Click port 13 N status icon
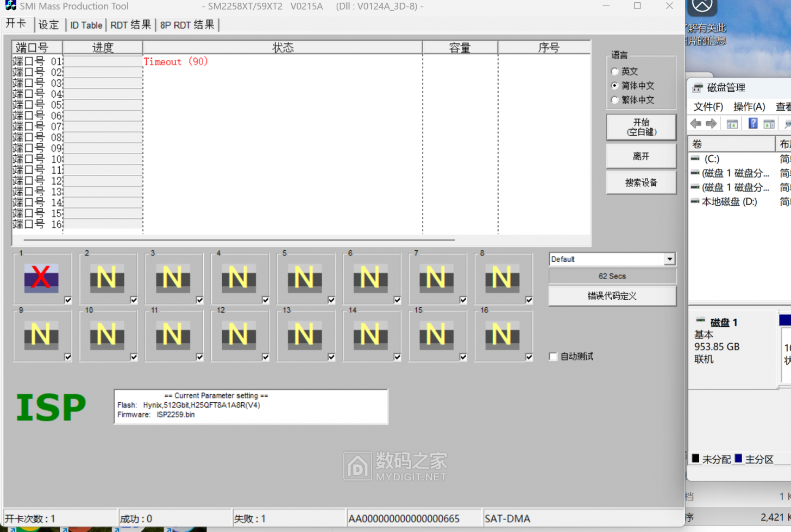 point(305,334)
